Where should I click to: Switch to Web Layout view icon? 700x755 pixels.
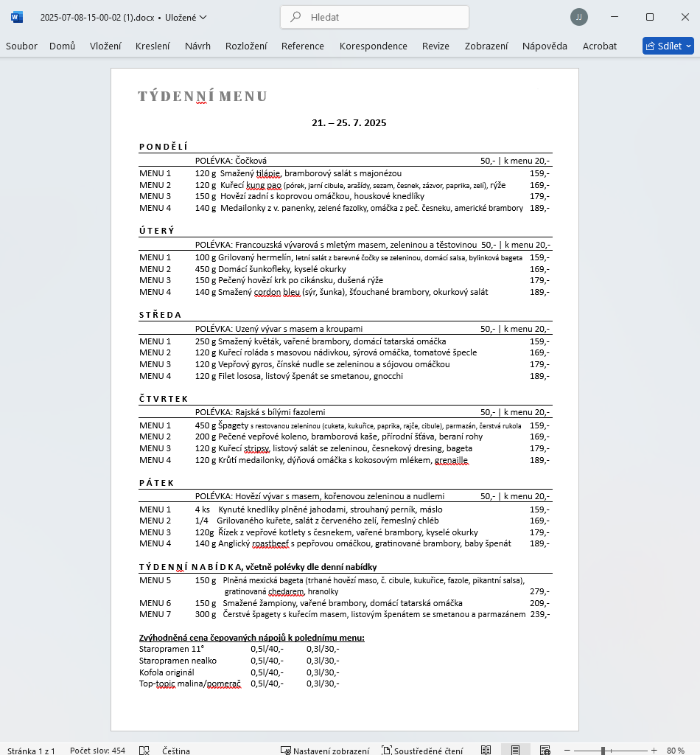pyautogui.click(x=545, y=751)
